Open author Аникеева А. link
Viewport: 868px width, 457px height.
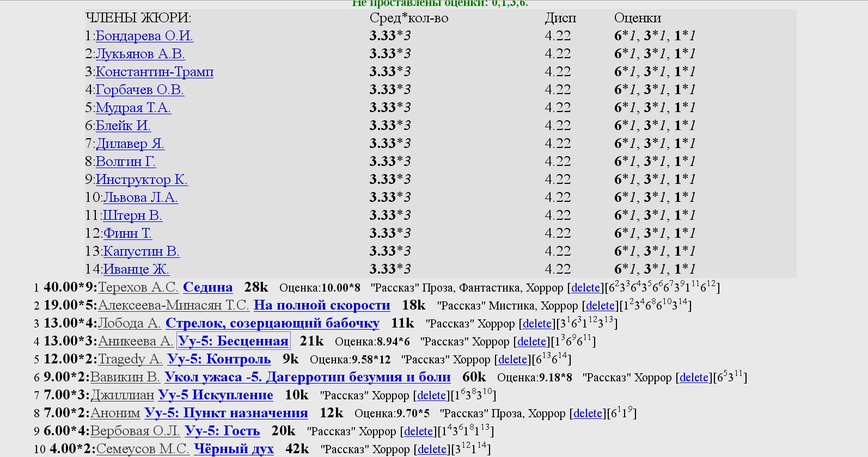coord(136,341)
